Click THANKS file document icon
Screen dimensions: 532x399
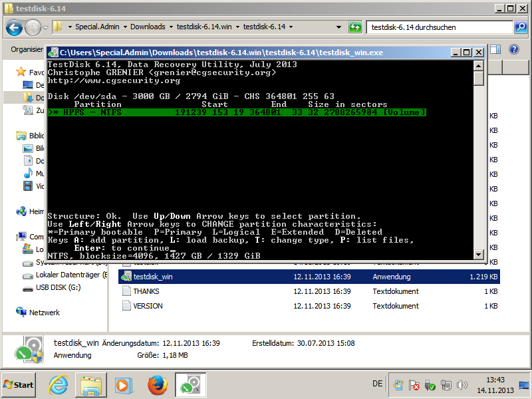(126, 291)
